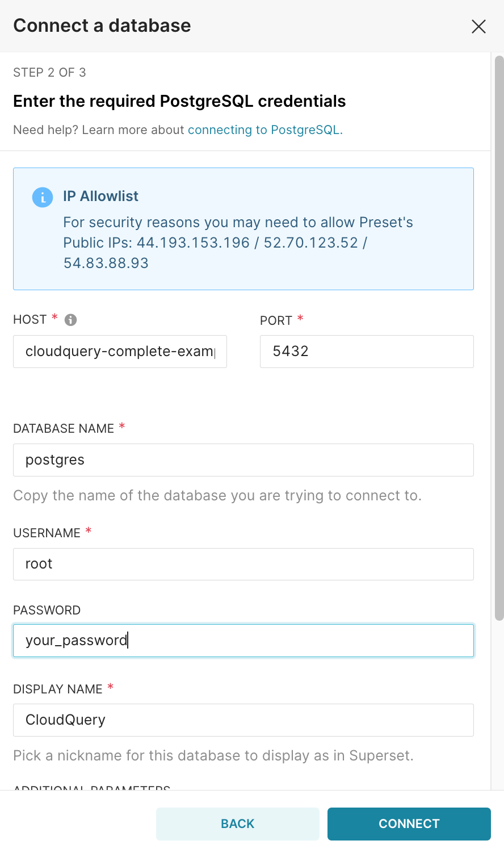
Task: Click the IP Allowlist heading text
Action: [x=100, y=196]
